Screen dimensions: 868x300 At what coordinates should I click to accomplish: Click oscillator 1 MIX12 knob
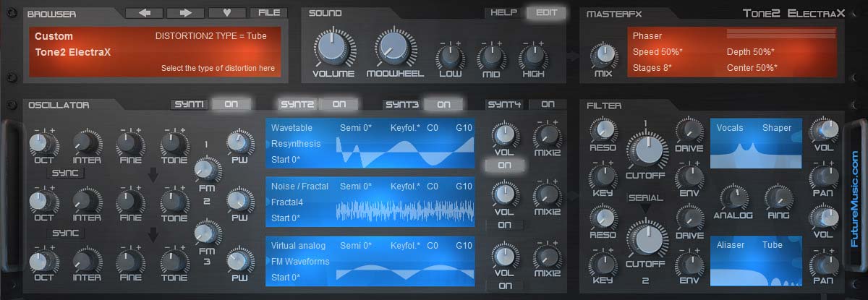(548, 136)
